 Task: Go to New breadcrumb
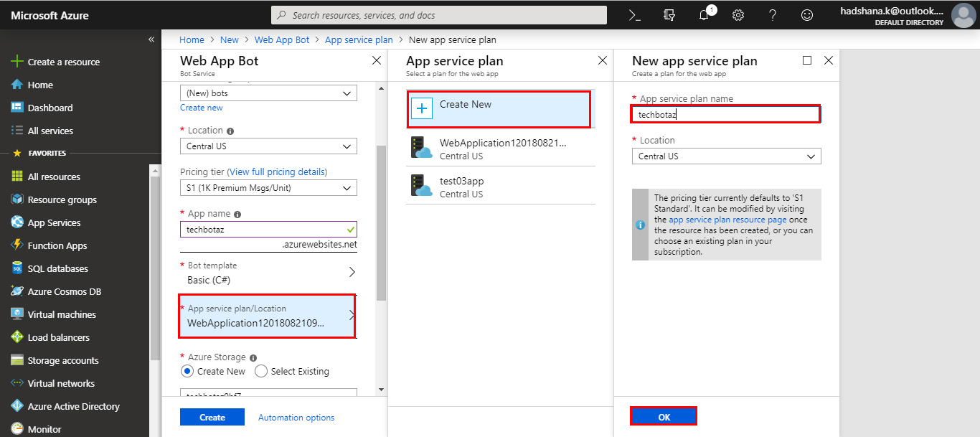[230, 40]
